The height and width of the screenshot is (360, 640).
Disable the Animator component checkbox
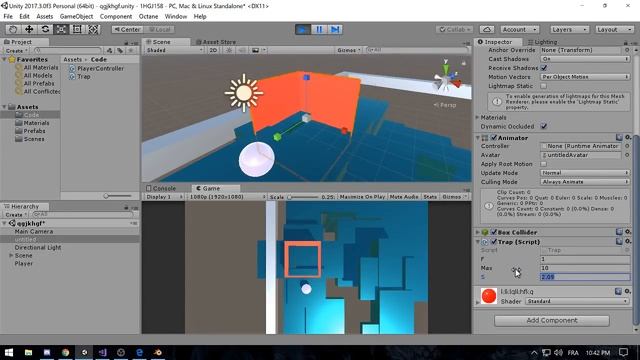tap(494, 138)
